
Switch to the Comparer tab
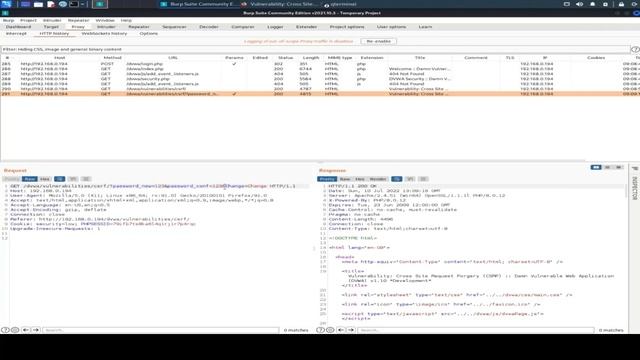(x=243, y=27)
